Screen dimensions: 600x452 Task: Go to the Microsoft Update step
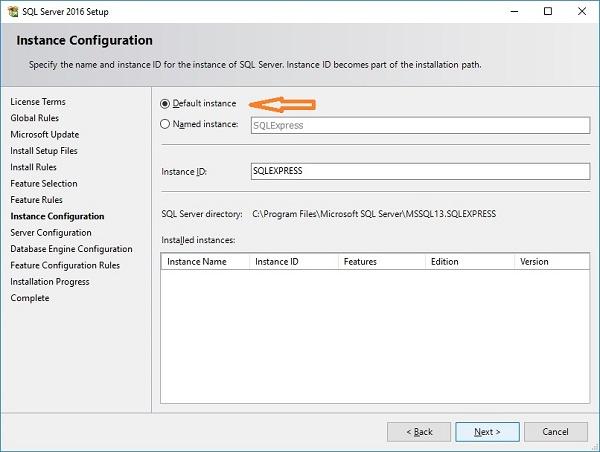[x=45, y=134]
